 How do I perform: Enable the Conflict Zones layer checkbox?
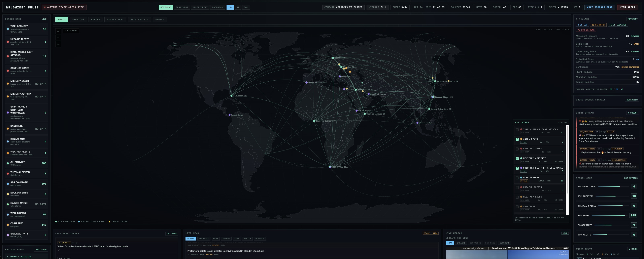point(517,149)
